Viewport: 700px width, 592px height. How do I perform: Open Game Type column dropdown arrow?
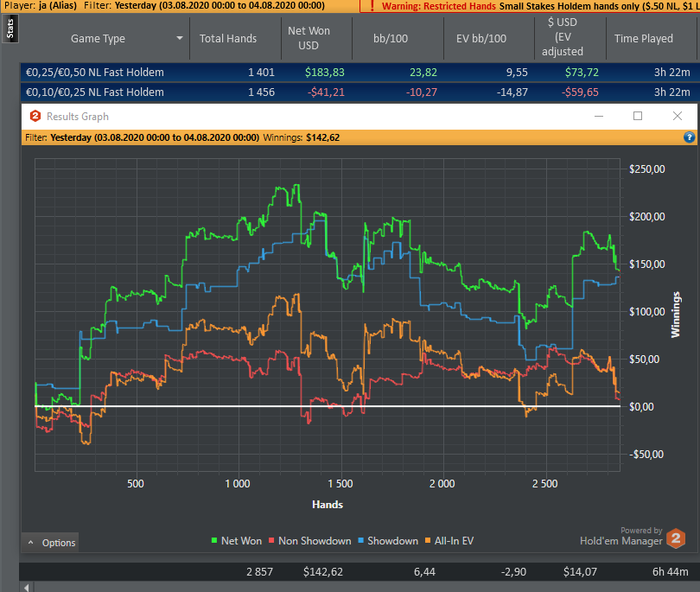coord(179,38)
